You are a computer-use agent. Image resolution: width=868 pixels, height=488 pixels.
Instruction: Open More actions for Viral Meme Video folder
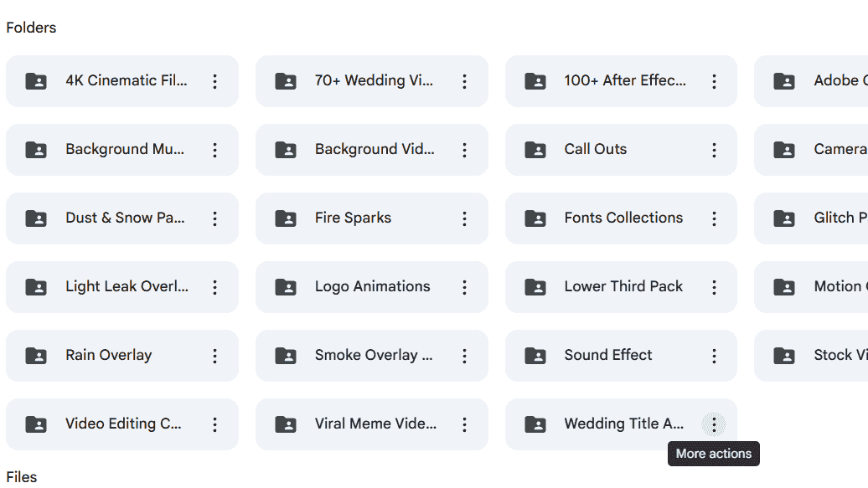464,424
